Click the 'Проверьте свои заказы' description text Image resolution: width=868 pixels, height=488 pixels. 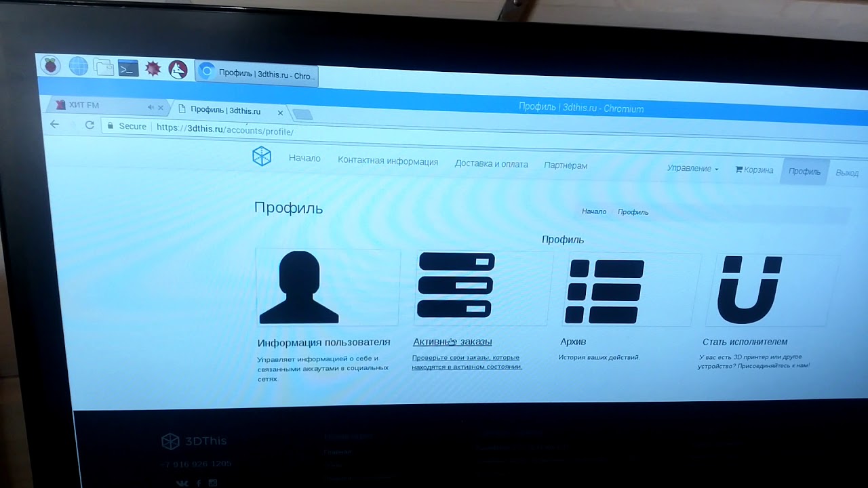467,362
